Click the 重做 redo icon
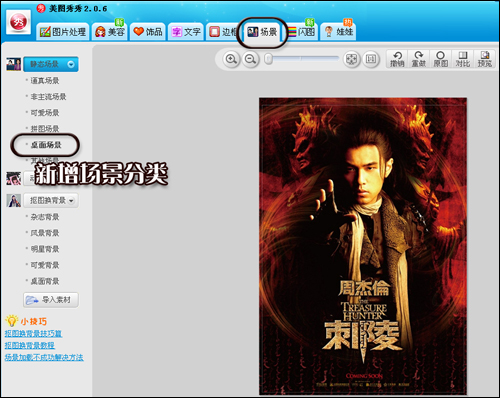 click(x=419, y=59)
